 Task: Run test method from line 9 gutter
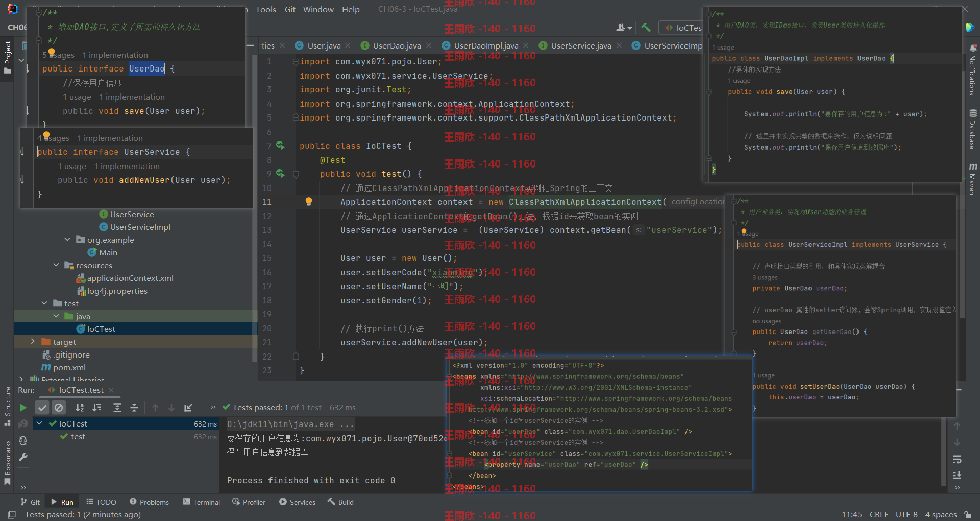(x=280, y=174)
